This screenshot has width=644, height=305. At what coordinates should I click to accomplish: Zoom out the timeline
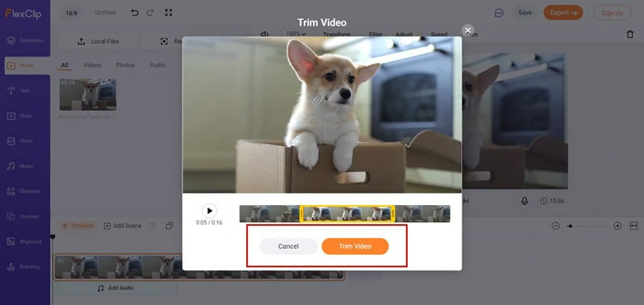pyautogui.click(x=556, y=226)
